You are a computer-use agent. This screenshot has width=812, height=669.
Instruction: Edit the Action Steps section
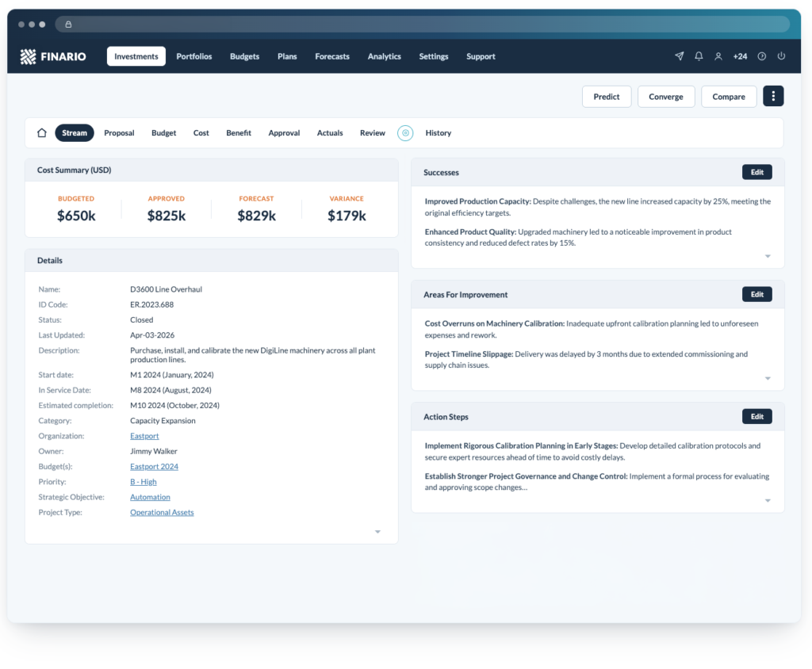tap(757, 417)
